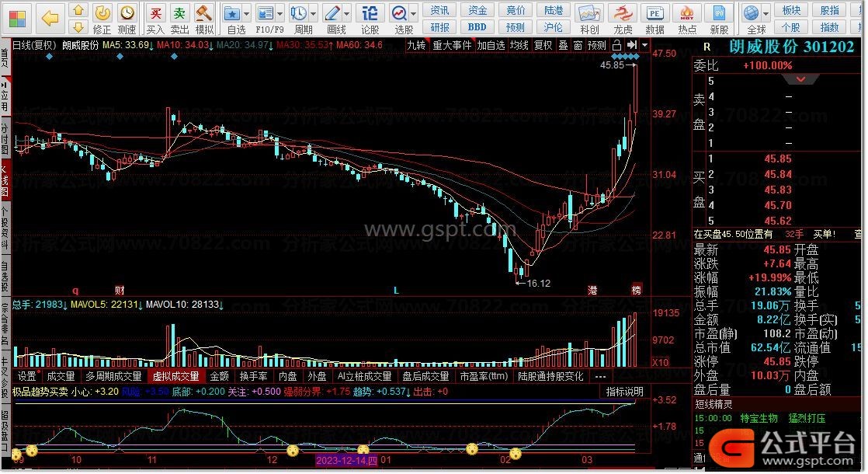The width and height of the screenshot is (868, 474).
Task: Click the yellow down arrow icon
Action: click(78, 26)
